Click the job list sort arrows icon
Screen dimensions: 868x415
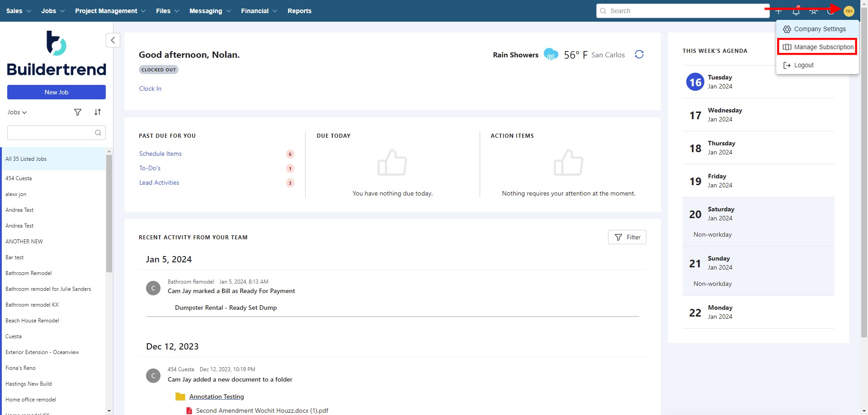click(98, 112)
